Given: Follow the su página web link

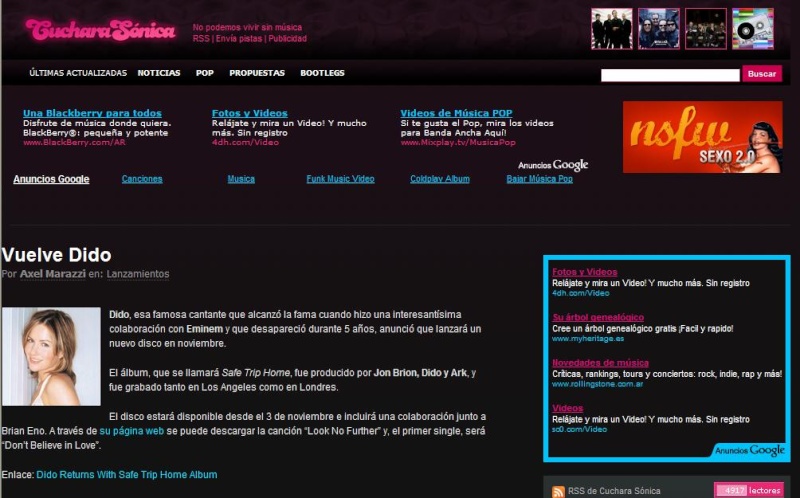Looking at the screenshot, I should coord(132,431).
